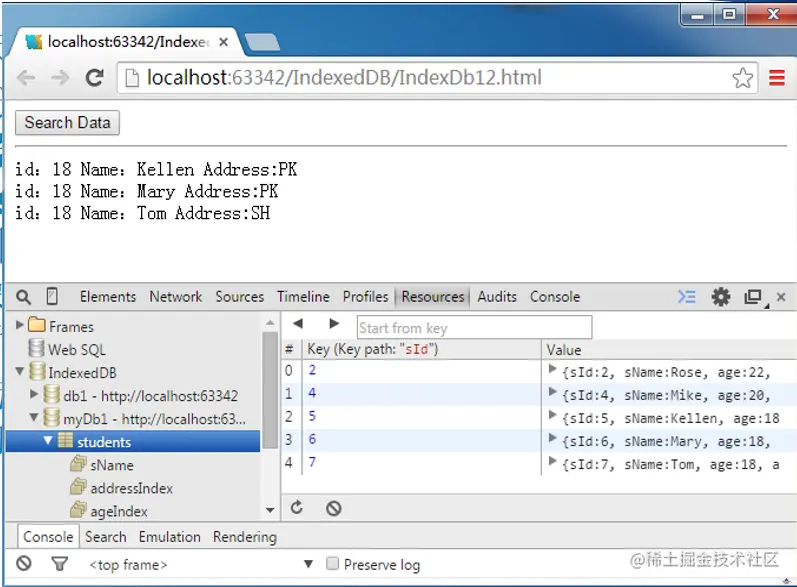Click the browser back arrow
The height and width of the screenshot is (587, 797).
click(26, 78)
